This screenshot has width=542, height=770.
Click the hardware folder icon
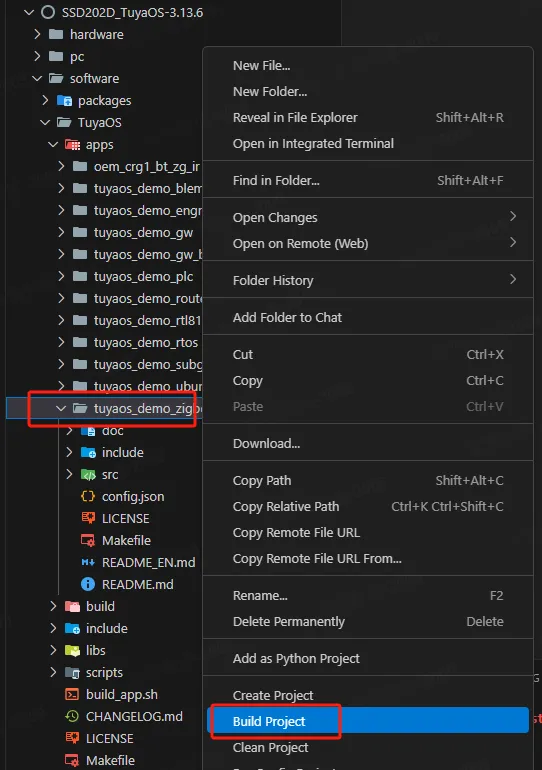(56, 34)
